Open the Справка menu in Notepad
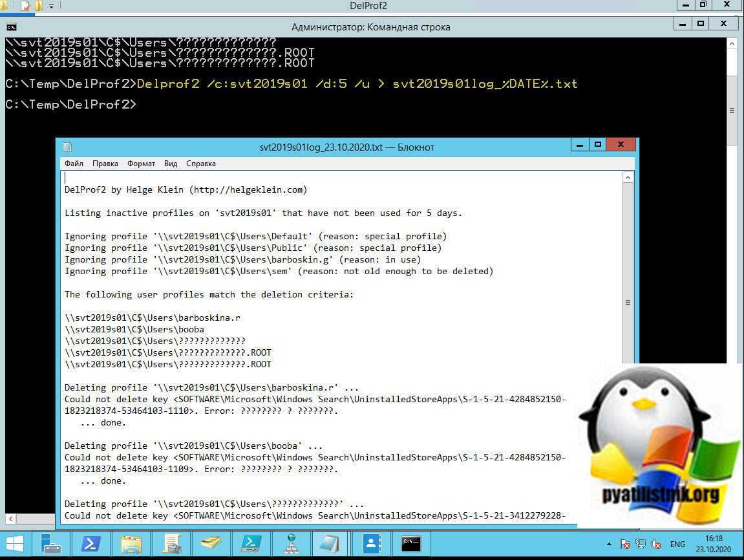The width and height of the screenshot is (744, 560). point(200,164)
